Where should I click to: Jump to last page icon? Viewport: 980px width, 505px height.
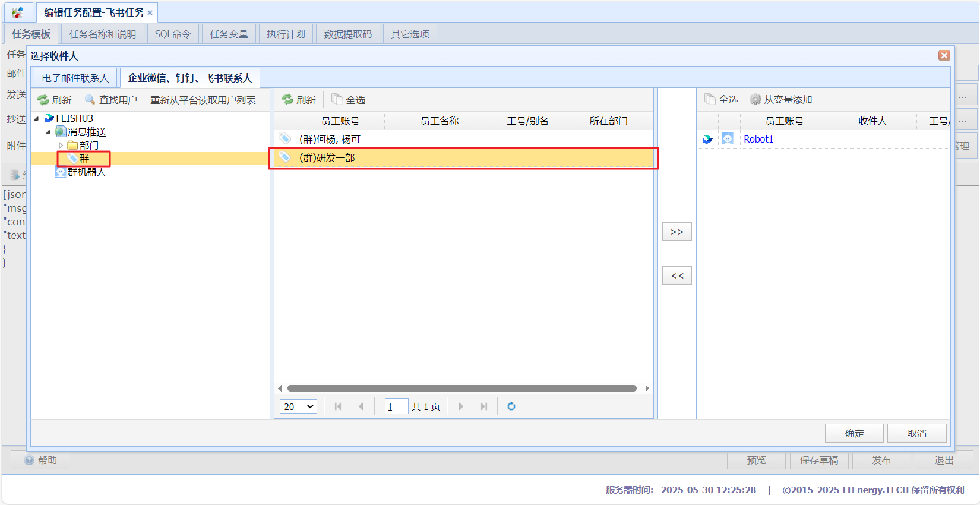[x=484, y=406]
